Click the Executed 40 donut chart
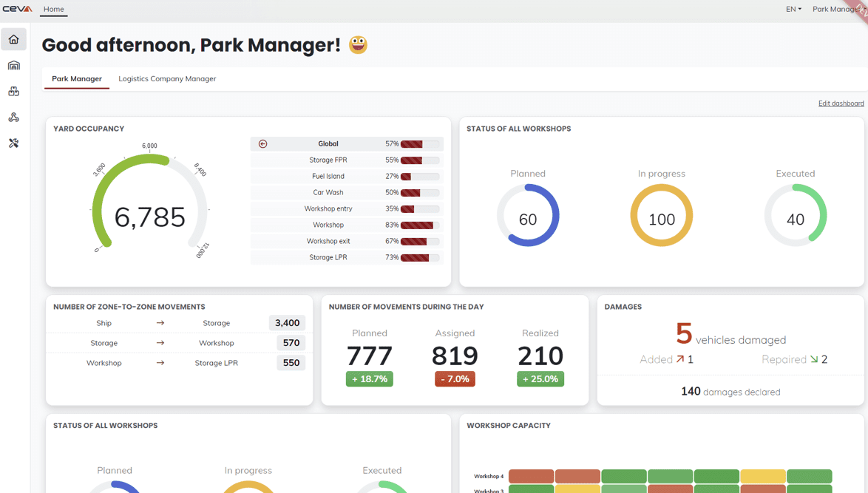The width and height of the screenshot is (868, 493). click(x=796, y=216)
